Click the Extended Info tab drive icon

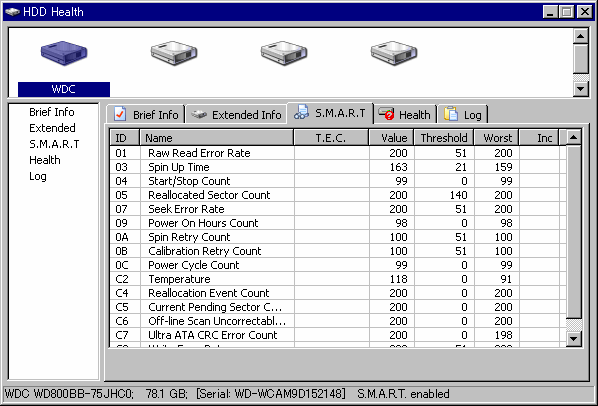pos(199,114)
